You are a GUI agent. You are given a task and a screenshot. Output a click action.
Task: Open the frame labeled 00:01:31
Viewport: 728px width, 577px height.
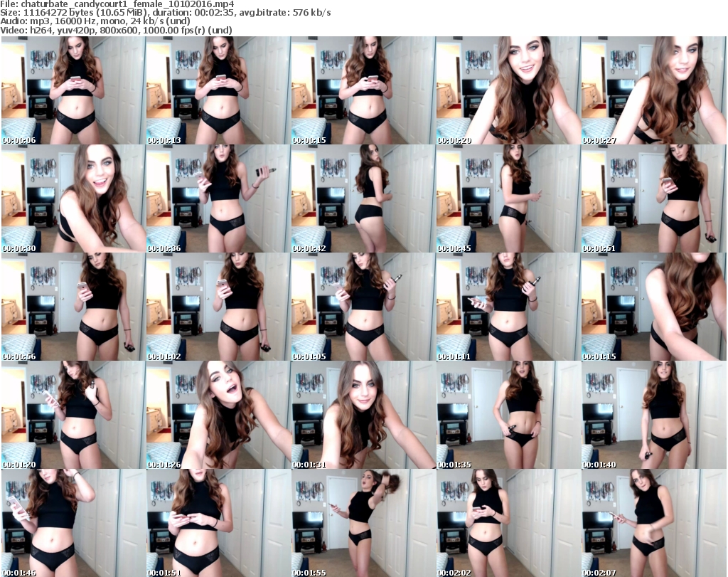[x=363, y=415]
